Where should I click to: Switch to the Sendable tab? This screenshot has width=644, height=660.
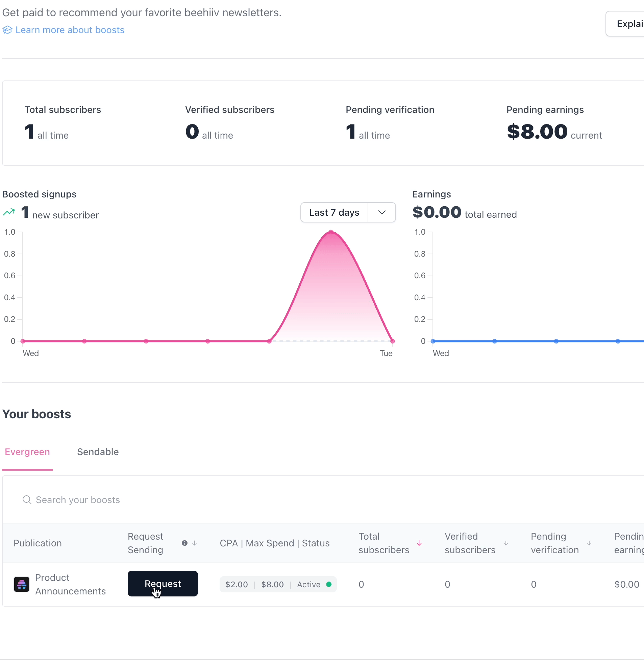point(98,452)
